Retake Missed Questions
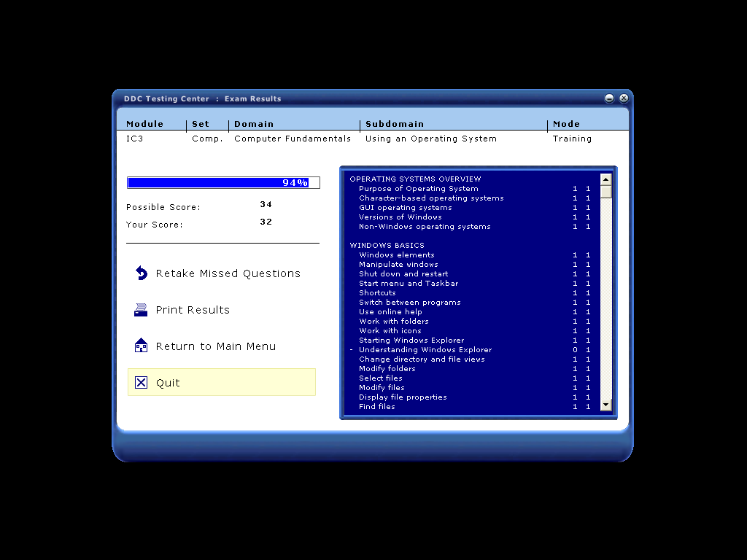 click(228, 273)
